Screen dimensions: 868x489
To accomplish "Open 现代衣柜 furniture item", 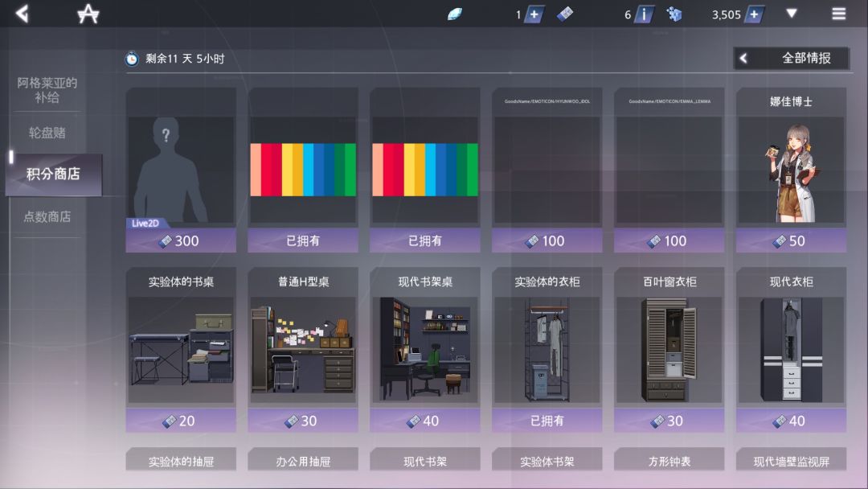I will click(x=791, y=349).
